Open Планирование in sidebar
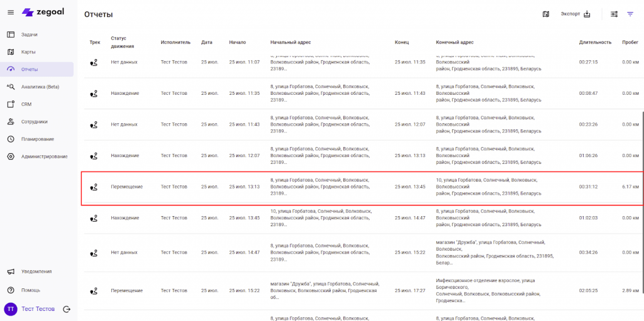 point(37,139)
